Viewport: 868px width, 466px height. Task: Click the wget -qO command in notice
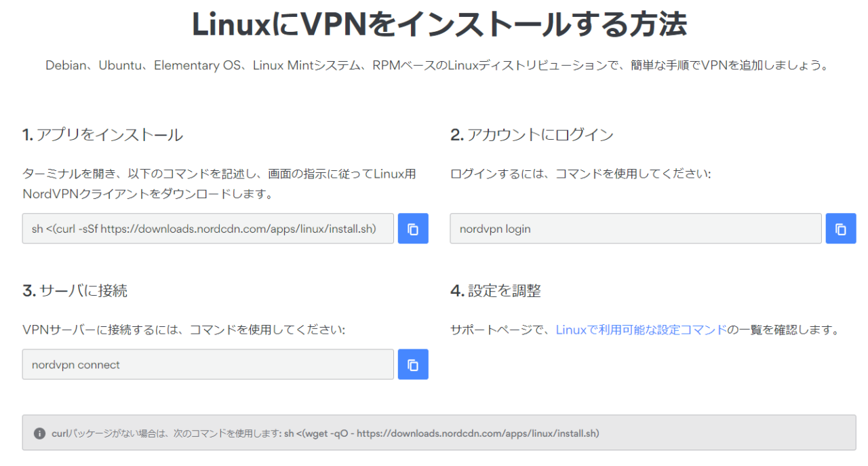point(441,433)
